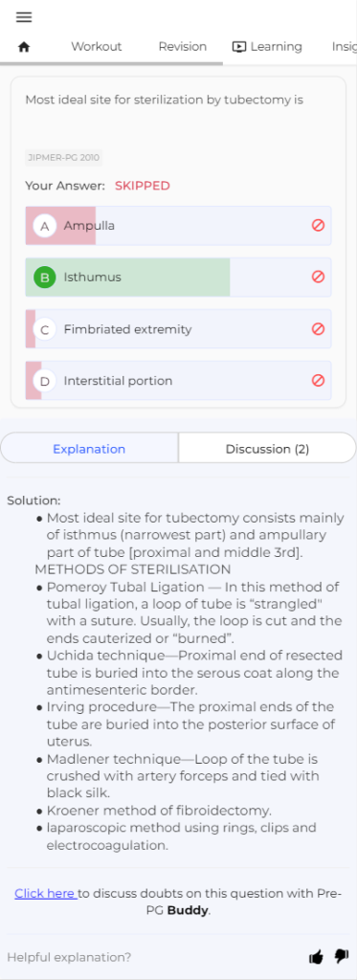Screen dimensions: 357x980
Task: Click the blocked icon on Fimbriated extremity
Action: (x=318, y=329)
